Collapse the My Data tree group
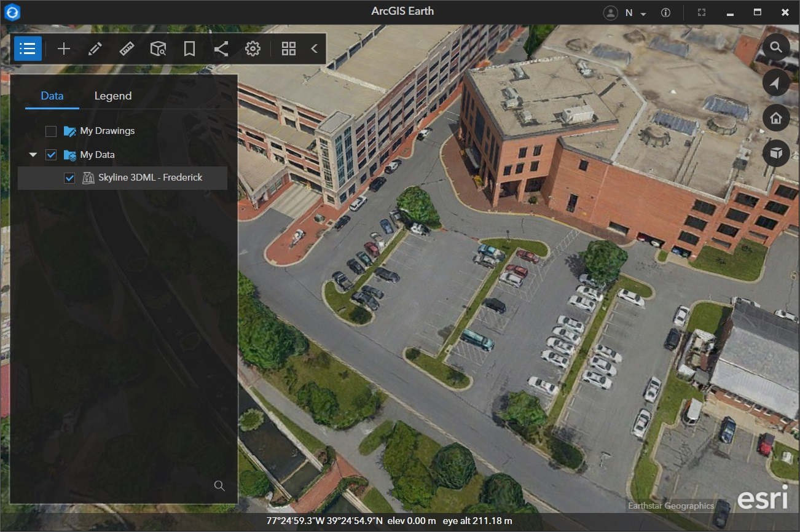 (33, 155)
